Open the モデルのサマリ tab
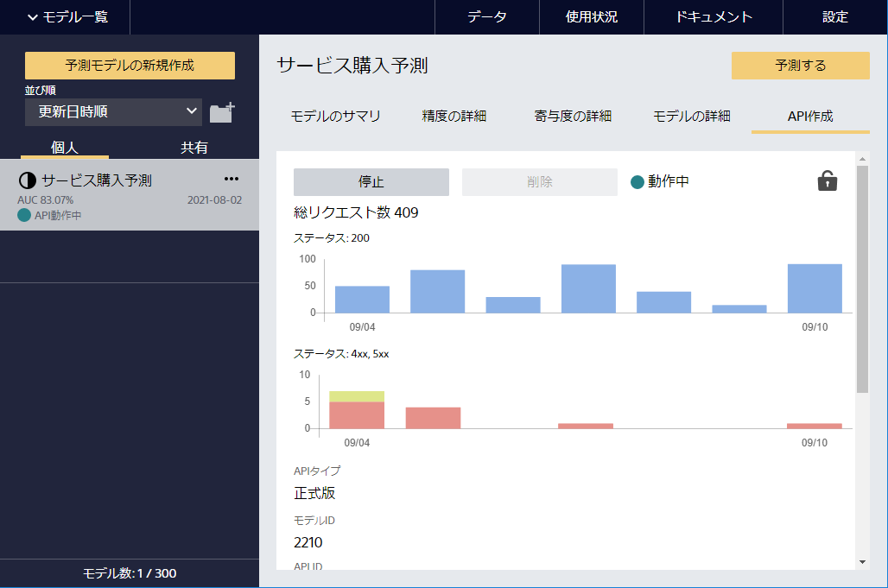The width and height of the screenshot is (888, 588). tap(335, 116)
